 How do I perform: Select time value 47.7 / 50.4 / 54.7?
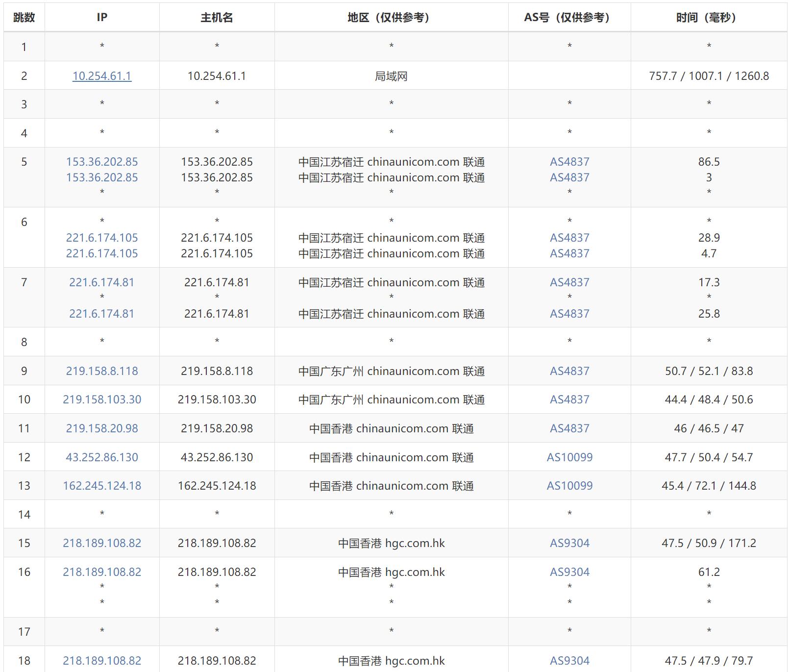[709, 457]
